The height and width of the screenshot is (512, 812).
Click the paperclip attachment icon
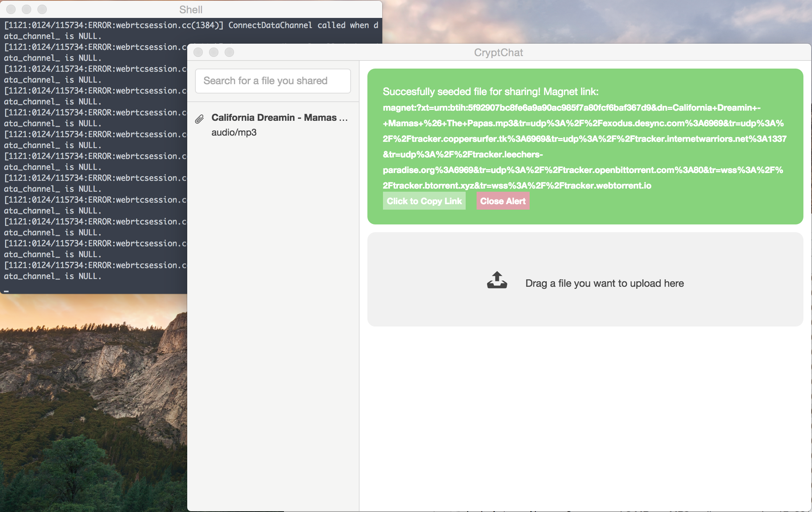[199, 119]
